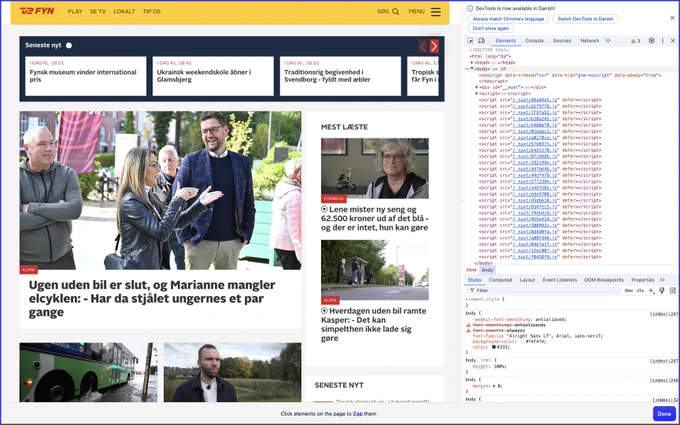Open the Traditionsrig begivenhed i Svendborg card
This screenshot has height=425, width=680.
340,76
